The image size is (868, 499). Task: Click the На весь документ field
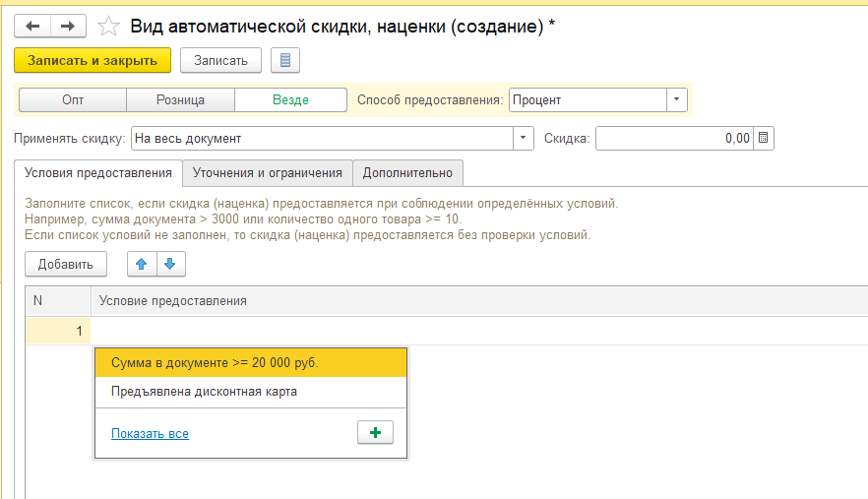[322, 138]
